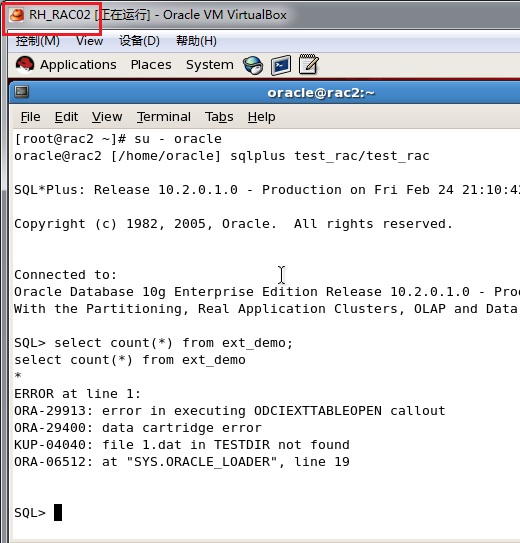This screenshot has height=543, width=520.
Task: Launch the notepad text editor icon
Action: click(308, 64)
